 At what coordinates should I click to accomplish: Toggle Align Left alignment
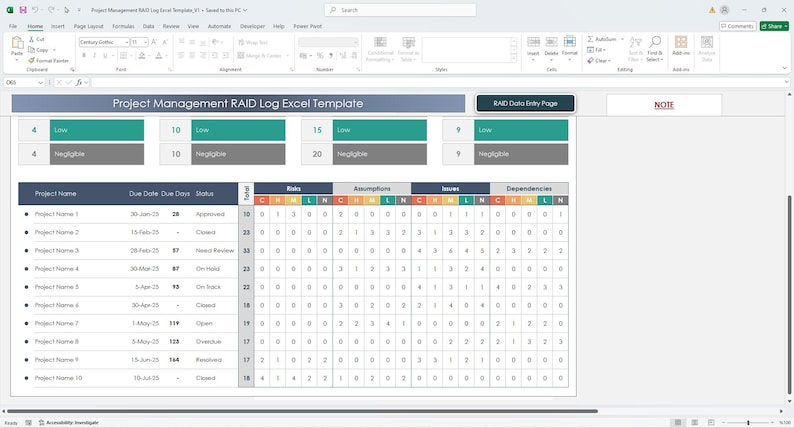coord(181,56)
